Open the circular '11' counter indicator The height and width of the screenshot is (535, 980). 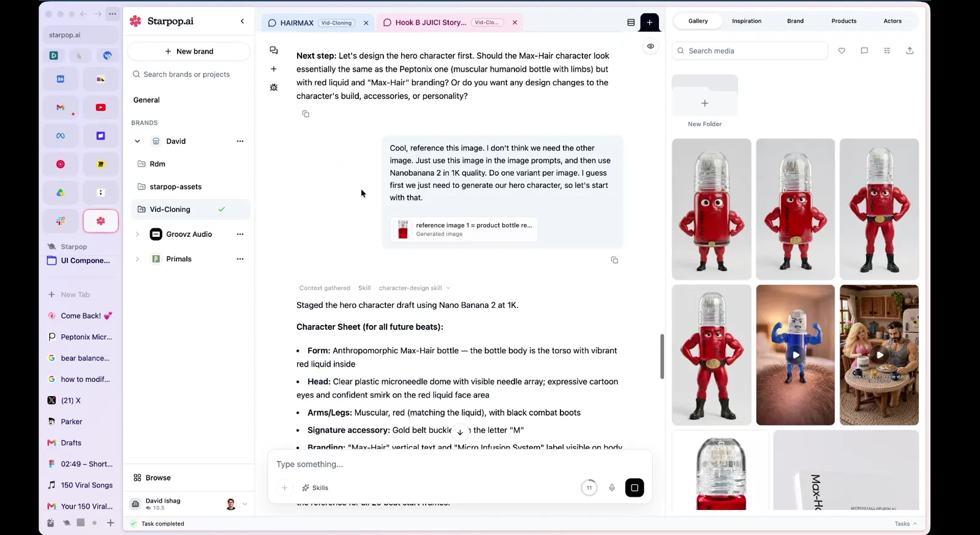[589, 488]
